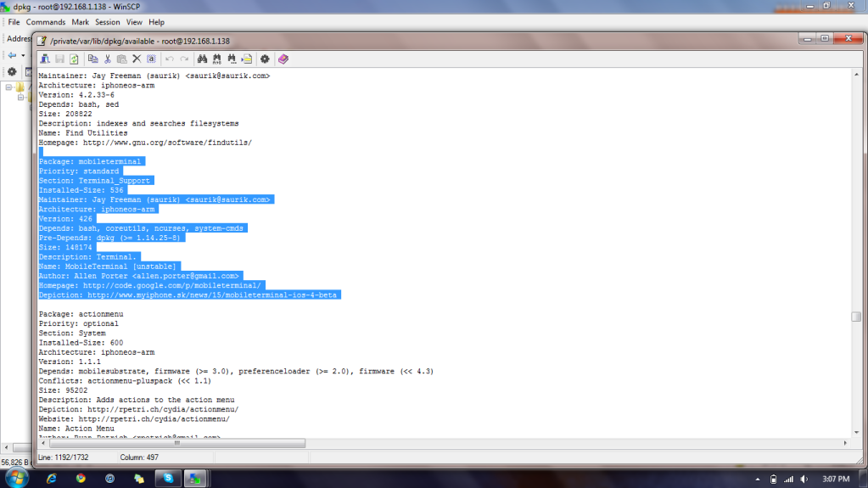
Task: Click the WinSCP taskbar button
Action: 195,479
